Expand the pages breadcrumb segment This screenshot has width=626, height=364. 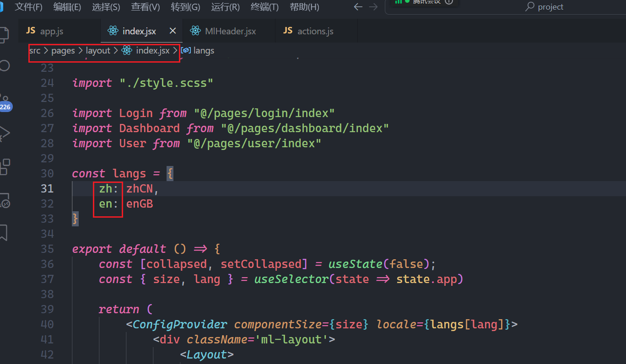click(x=63, y=51)
